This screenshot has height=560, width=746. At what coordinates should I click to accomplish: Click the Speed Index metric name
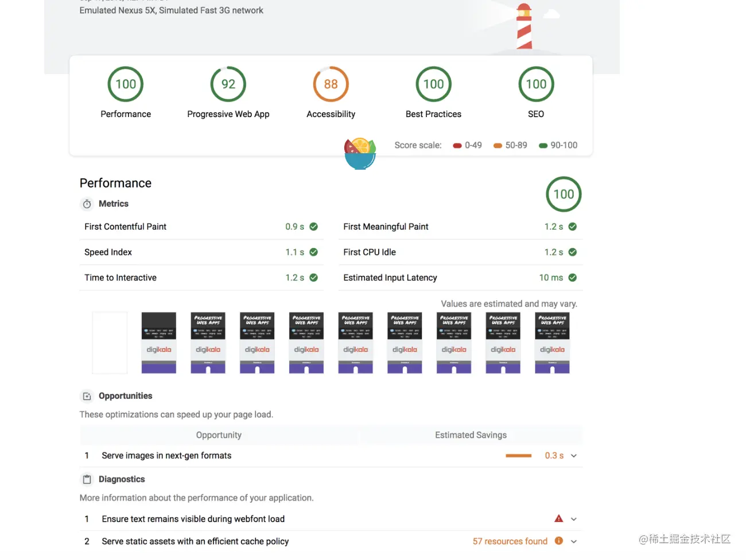108,252
